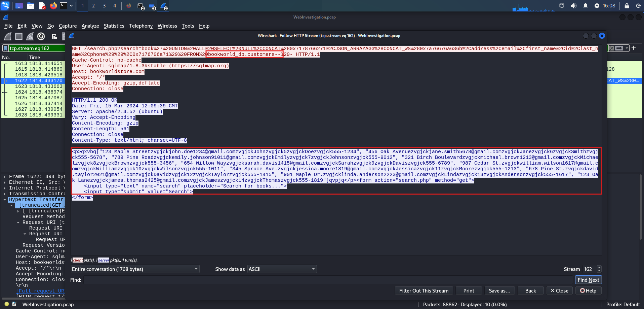Open the terminal emulator launcher icon
Image resolution: width=644 pixels, height=309 pixels.
pyautogui.click(x=64, y=6)
